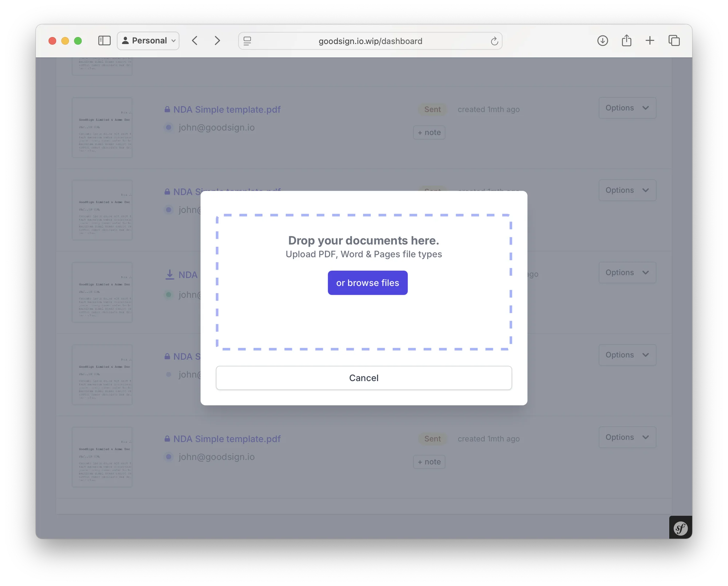The width and height of the screenshot is (728, 586).
Task: Expand the Personal profile switcher
Action: pos(148,40)
